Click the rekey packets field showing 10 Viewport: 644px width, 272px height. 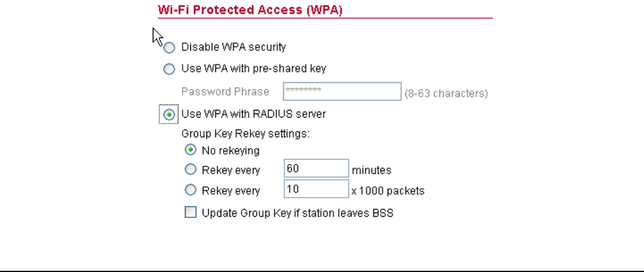tap(316, 189)
